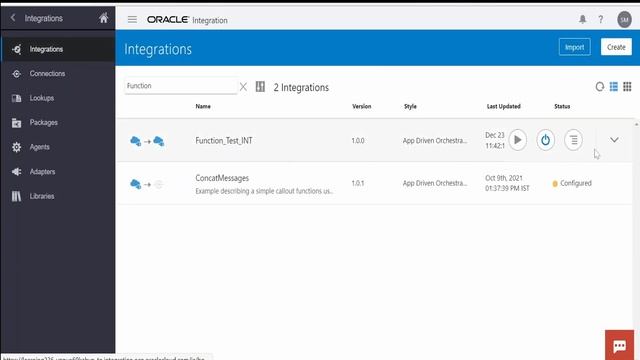Refresh the integrations list
Screen dimensions: 640x360
tap(600, 87)
